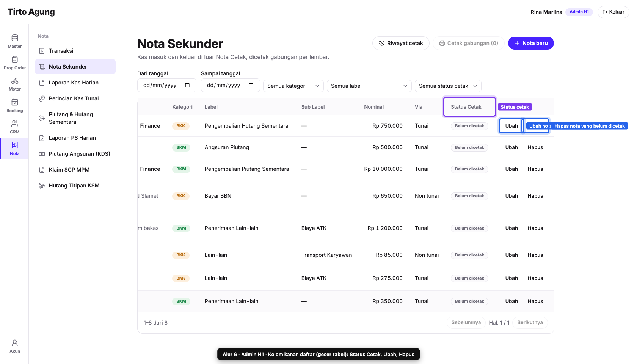637x364 pixels.
Task: Click the Berikutnya pagination button
Action: click(530, 323)
